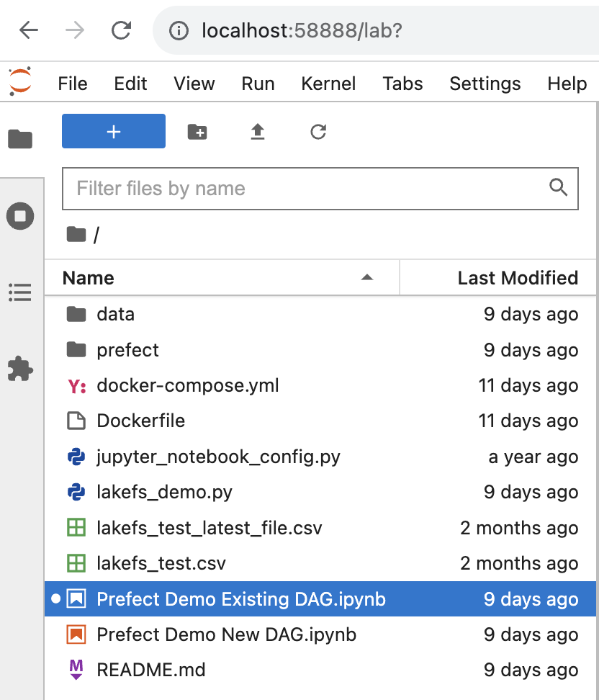The width and height of the screenshot is (599, 700).
Task: Open the Running Terminals and Kernels sidebar
Action: (20, 216)
